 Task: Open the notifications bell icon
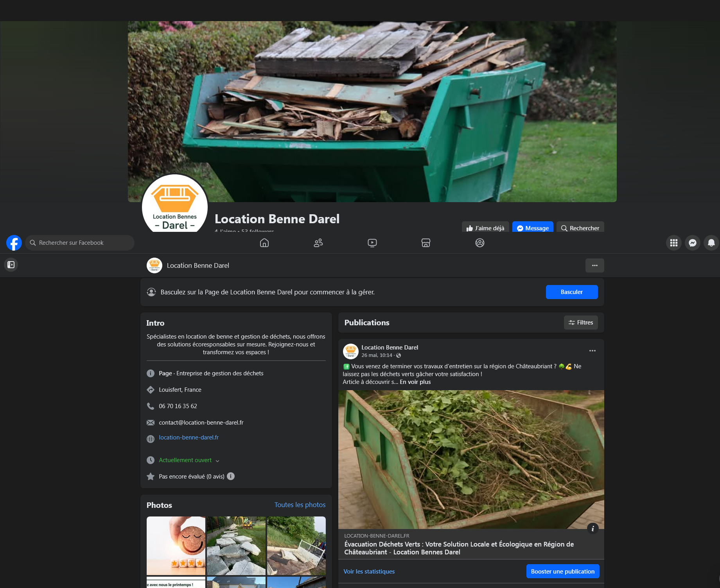pyautogui.click(x=711, y=243)
